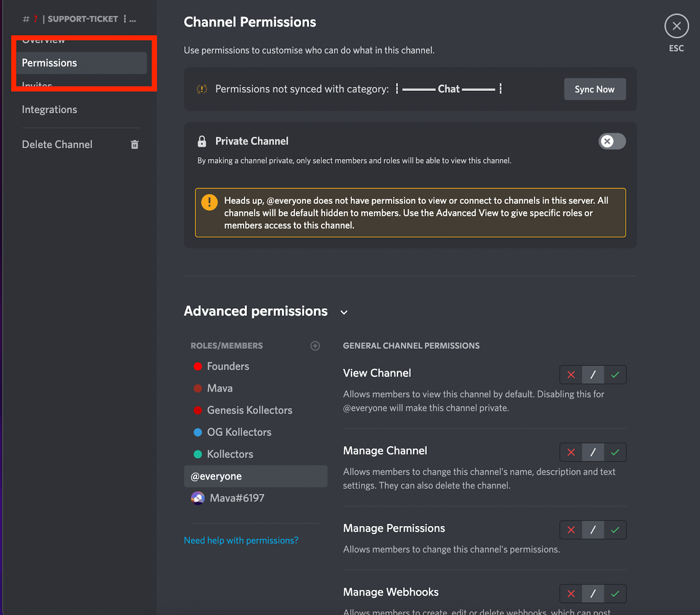
Task: Collapse the Advanced permissions chevron
Action: [x=344, y=312]
